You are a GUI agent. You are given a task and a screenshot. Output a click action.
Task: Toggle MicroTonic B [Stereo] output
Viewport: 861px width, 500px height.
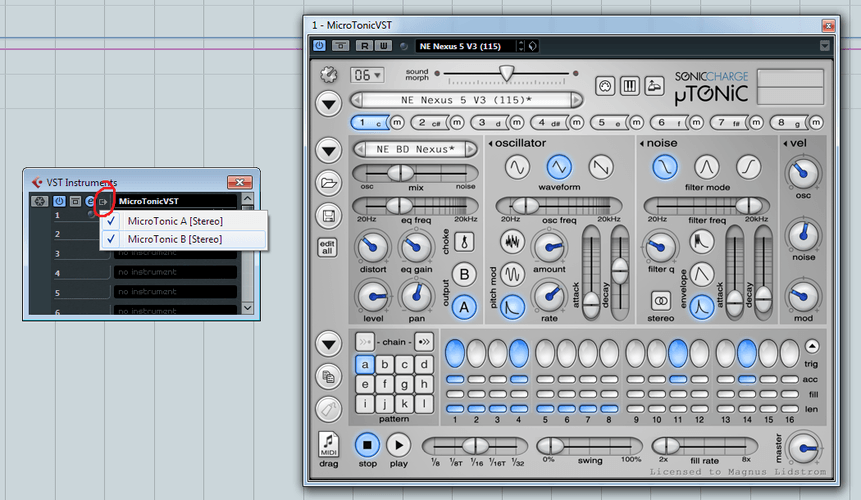click(183, 239)
